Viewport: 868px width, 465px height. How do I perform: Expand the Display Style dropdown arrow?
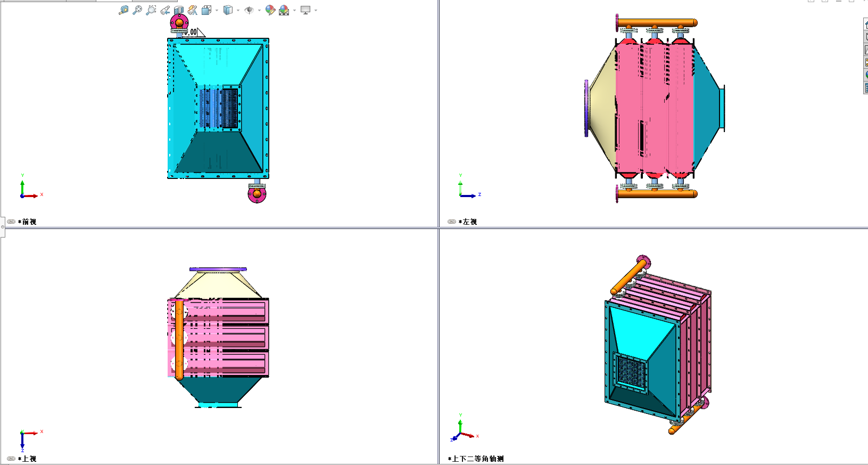[238, 10]
